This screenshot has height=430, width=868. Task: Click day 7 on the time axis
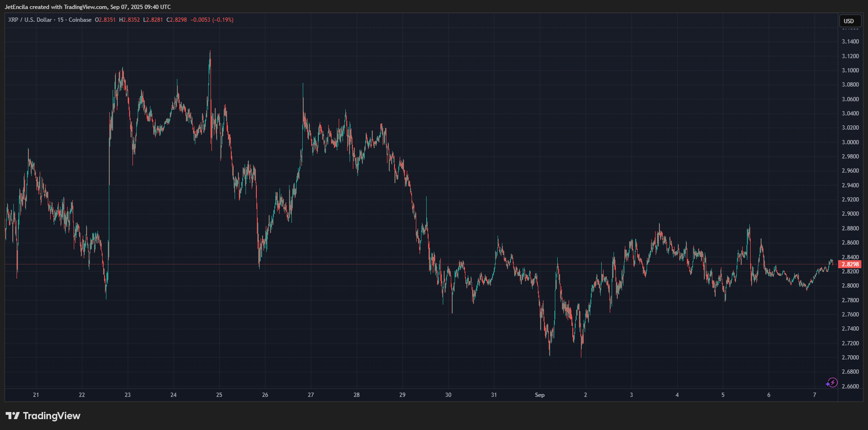click(x=815, y=395)
